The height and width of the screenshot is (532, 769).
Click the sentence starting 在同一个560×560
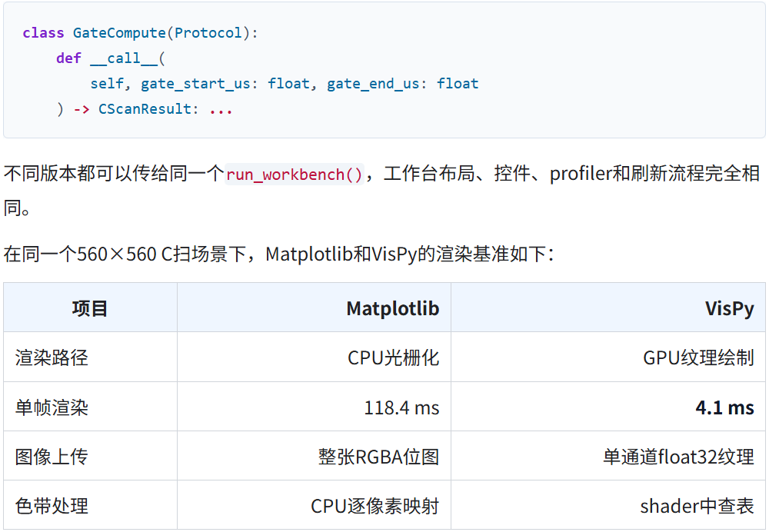point(279,254)
